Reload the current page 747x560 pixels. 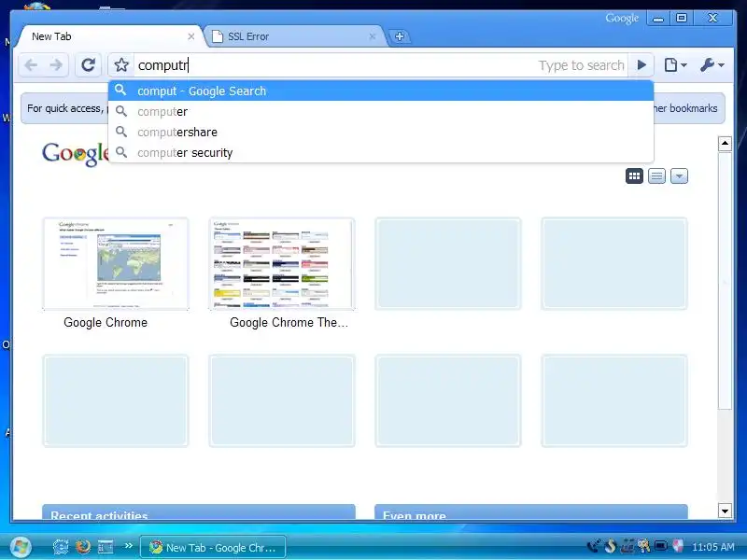point(88,64)
